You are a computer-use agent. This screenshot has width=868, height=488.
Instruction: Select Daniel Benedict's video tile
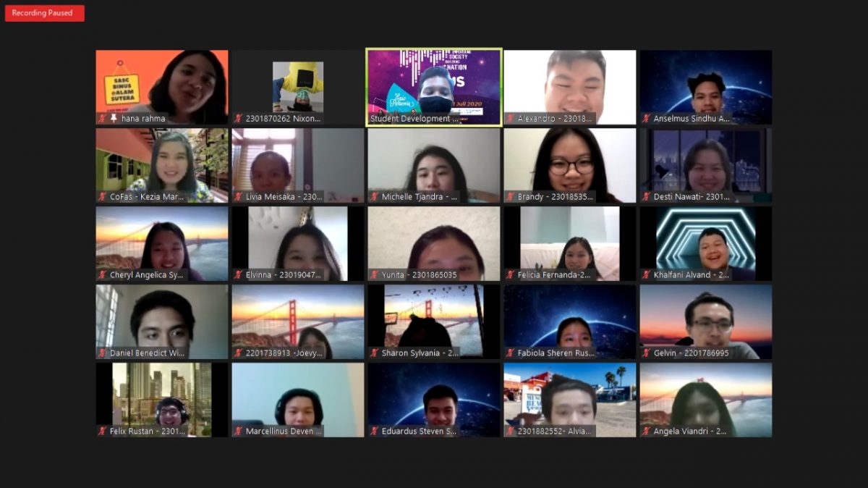[162, 321]
